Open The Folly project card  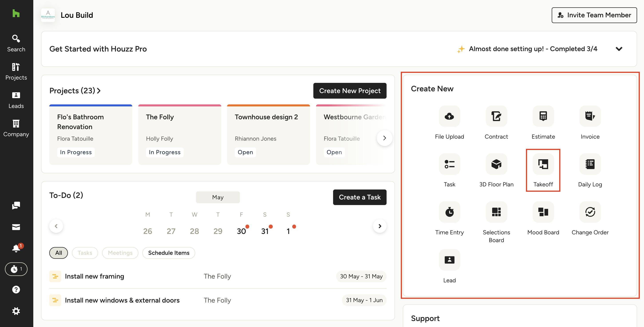[180, 135]
